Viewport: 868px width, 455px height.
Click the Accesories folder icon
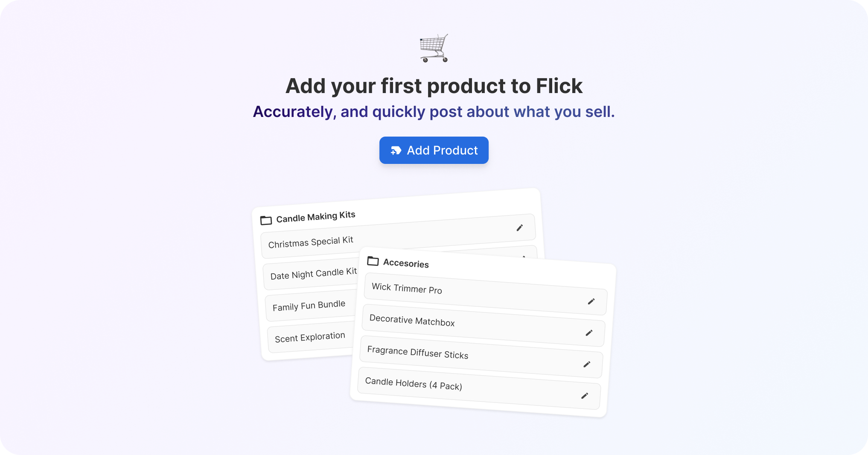[373, 261]
